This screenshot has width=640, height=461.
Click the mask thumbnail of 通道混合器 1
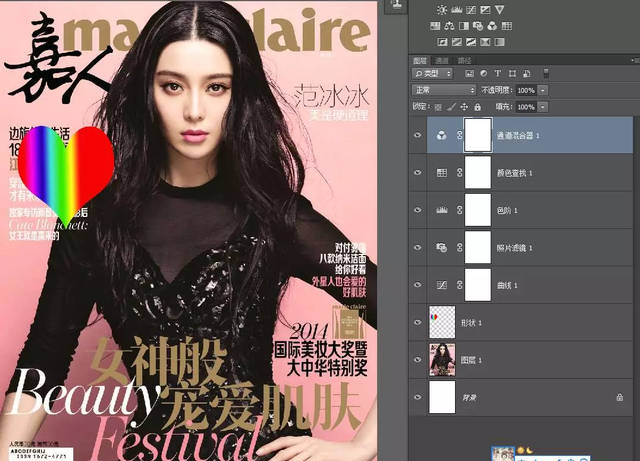pyautogui.click(x=478, y=135)
